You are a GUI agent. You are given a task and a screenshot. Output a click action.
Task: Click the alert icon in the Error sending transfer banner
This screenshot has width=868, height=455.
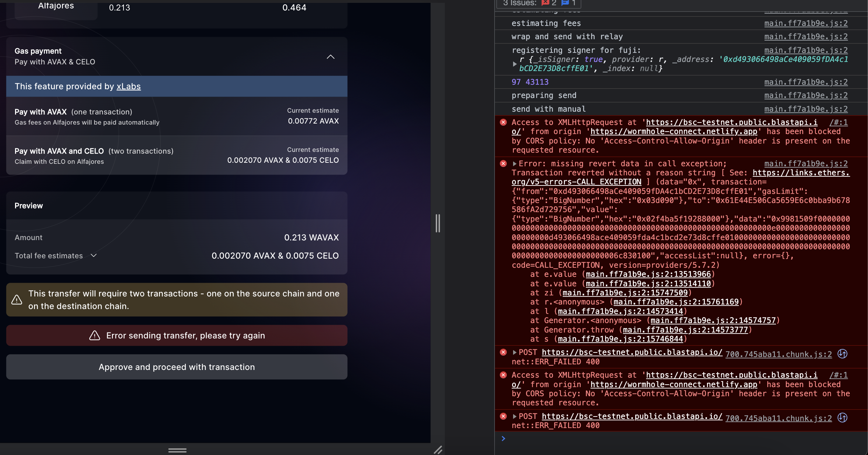pos(94,335)
